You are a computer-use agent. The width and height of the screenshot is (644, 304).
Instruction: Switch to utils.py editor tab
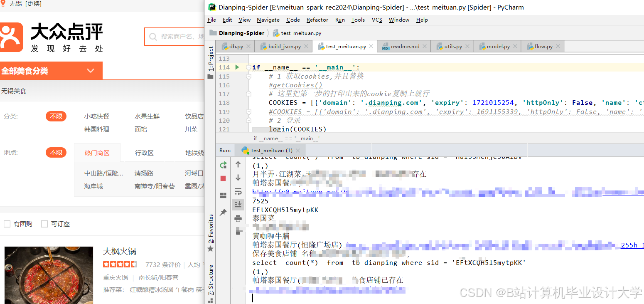pyautogui.click(x=453, y=47)
